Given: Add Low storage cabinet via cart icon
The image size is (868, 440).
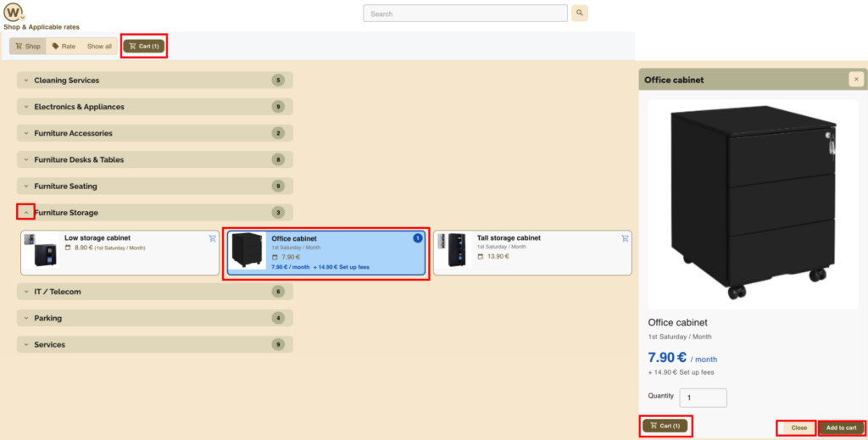Looking at the screenshot, I should 212,239.
